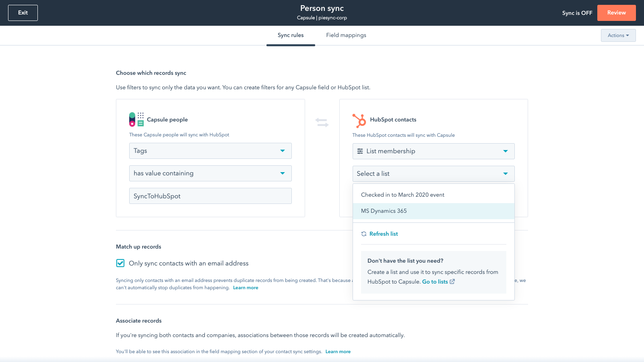Click the external link icon after Go to lists
This screenshot has height=362, width=644.
452,282
